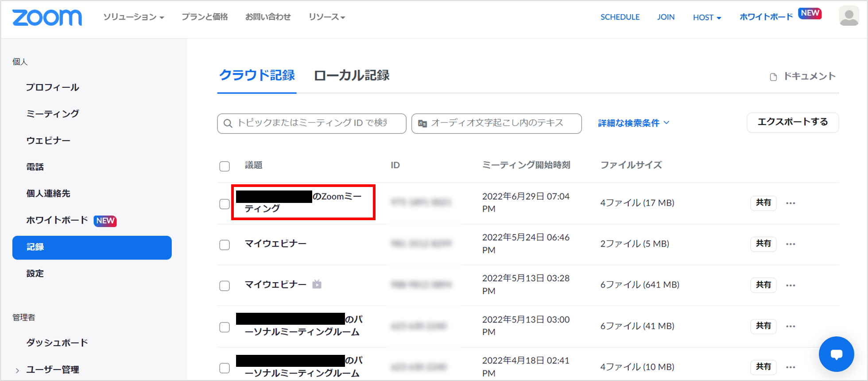868x381 pixels.
Task: Open お問い合わせ page
Action: pos(268,17)
